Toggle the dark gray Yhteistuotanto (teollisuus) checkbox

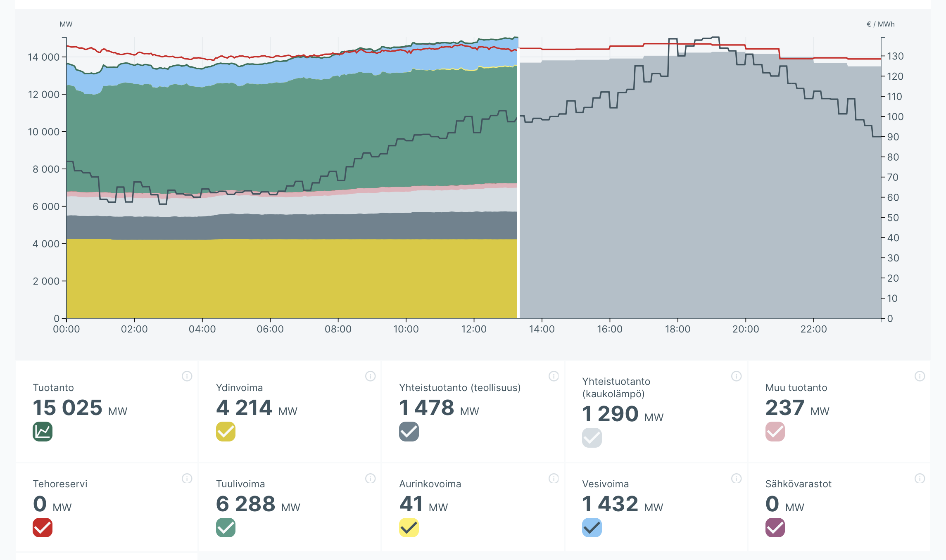coord(409,432)
